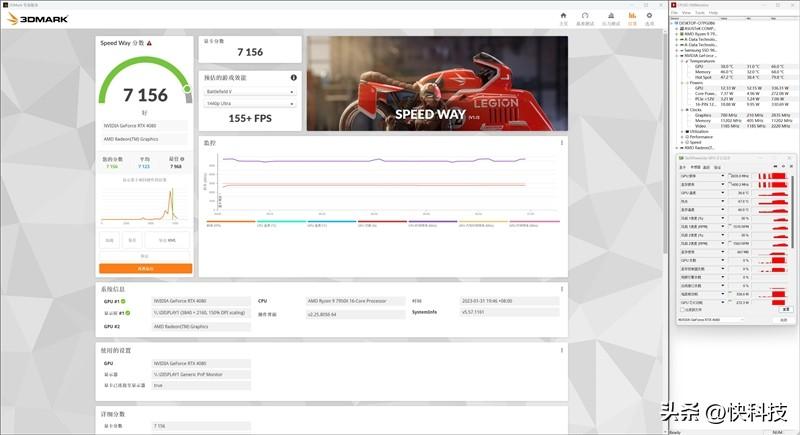Image resolution: width=800 pixels, height=435 pixels.
Task: Click the reset button in GPU-Z sensors
Action: (786, 310)
